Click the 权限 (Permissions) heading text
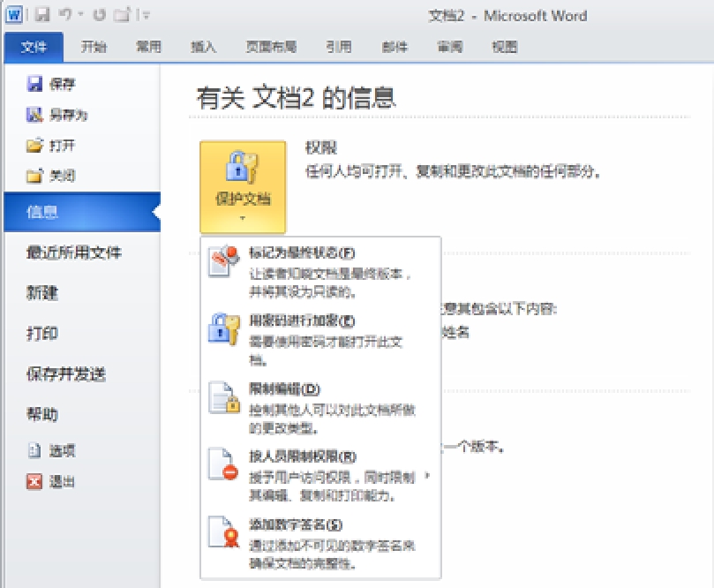The height and width of the screenshot is (588, 714). pyautogui.click(x=321, y=147)
